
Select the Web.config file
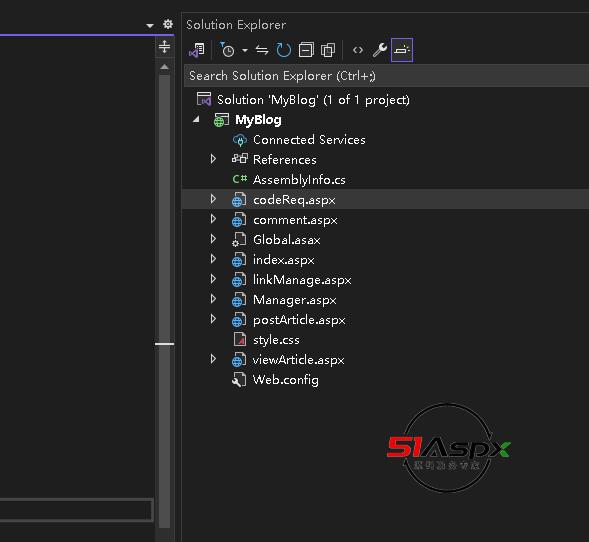pyautogui.click(x=285, y=380)
